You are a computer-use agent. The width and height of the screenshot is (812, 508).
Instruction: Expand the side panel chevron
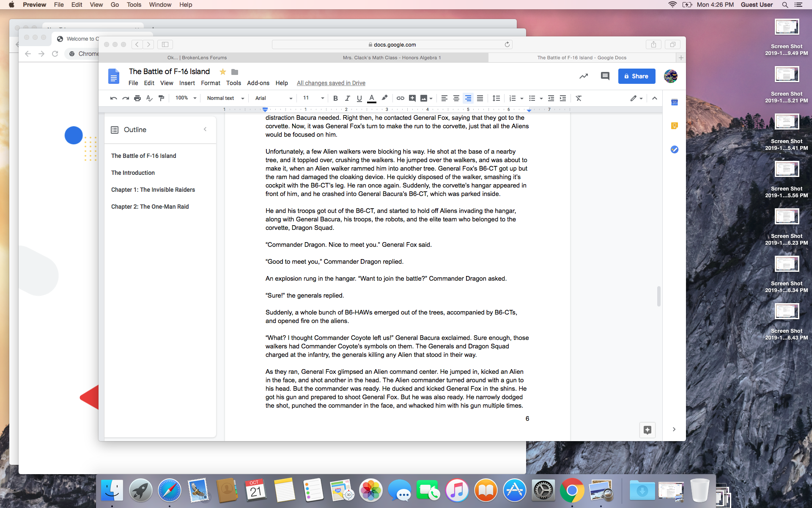674,429
